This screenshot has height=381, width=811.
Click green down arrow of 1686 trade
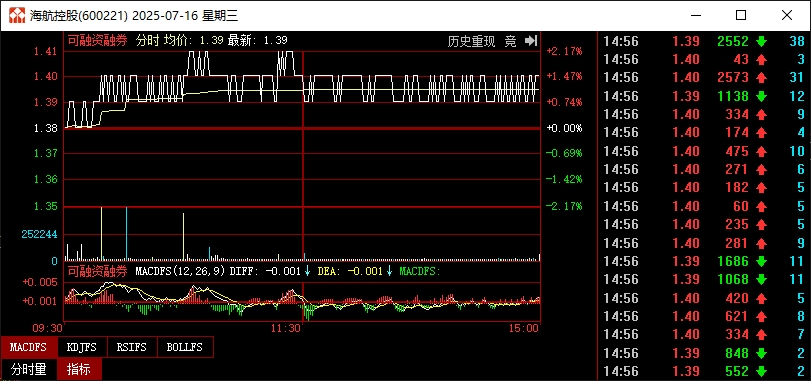pyautogui.click(x=761, y=262)
